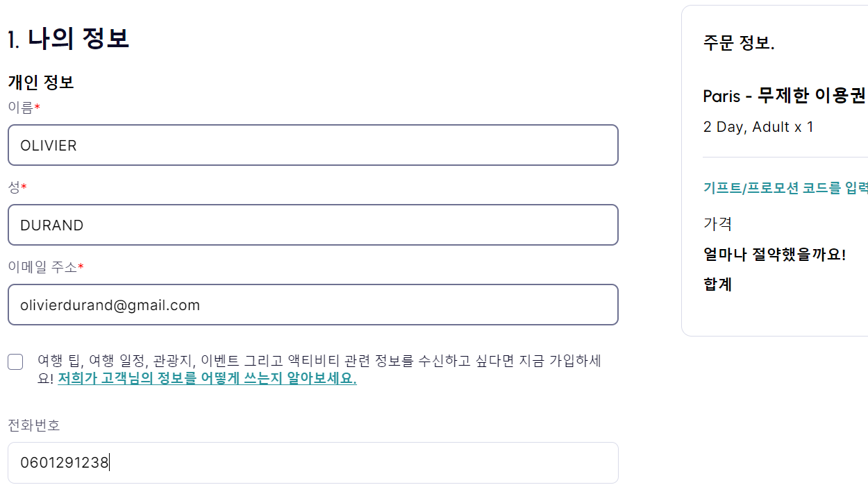Viewport: 868px width, 485px height.
Task: Open the gift/promotion code entry link
Action: [785, 187]
